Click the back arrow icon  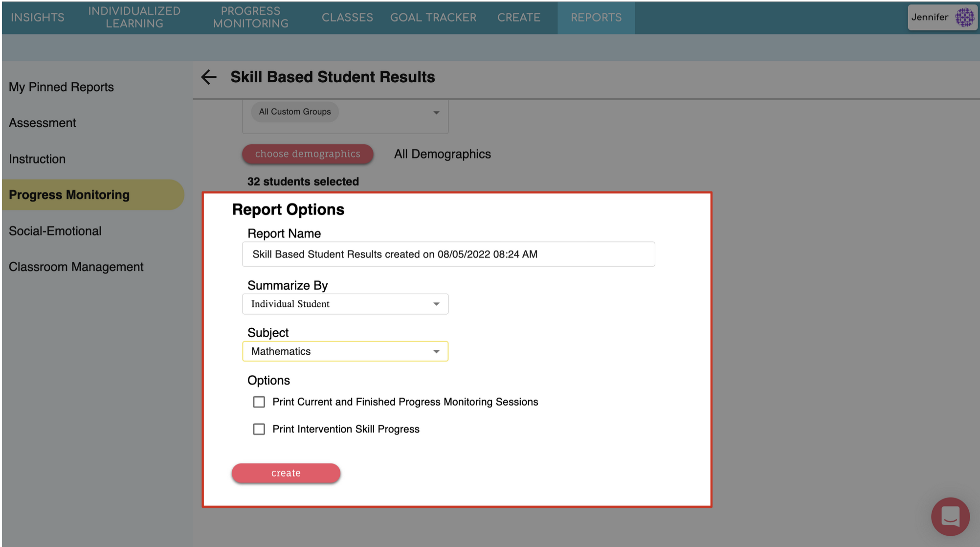click(209, 77)
